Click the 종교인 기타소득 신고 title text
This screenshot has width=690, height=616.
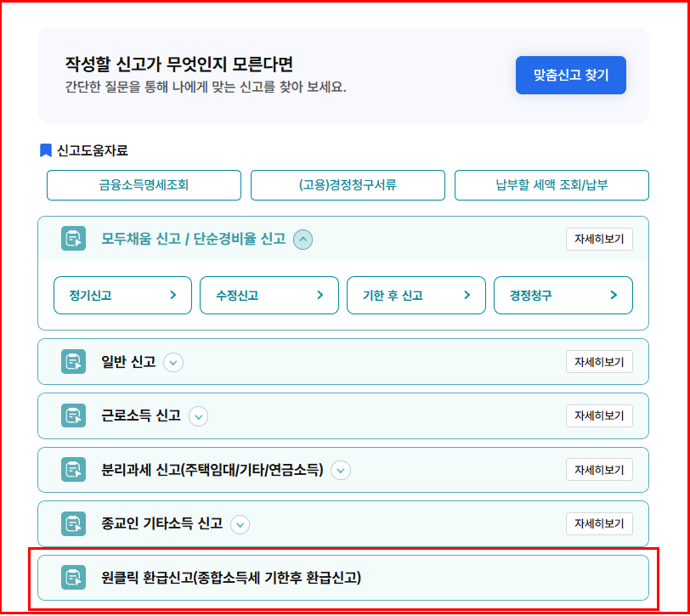point(161,523)
